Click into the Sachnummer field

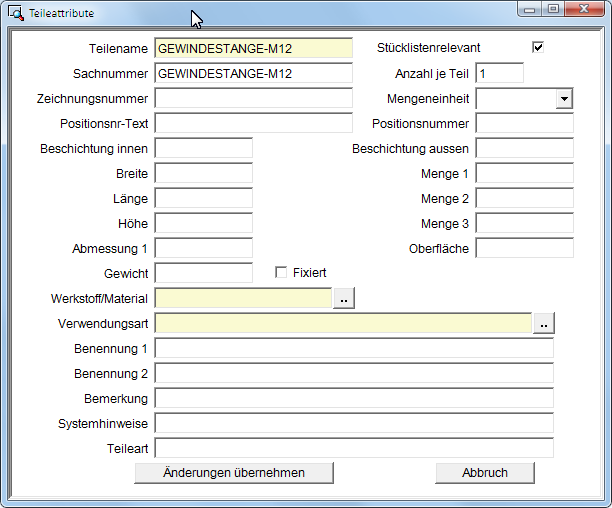(x=254, y=73)
